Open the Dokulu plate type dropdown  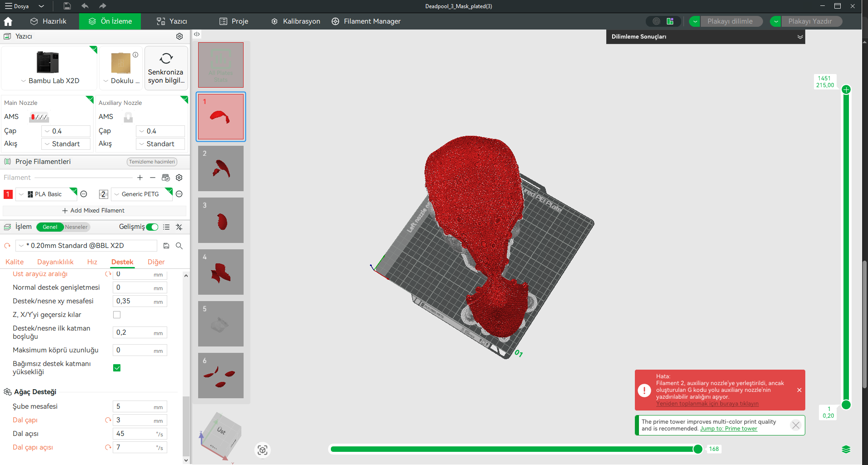pos(121,81)
